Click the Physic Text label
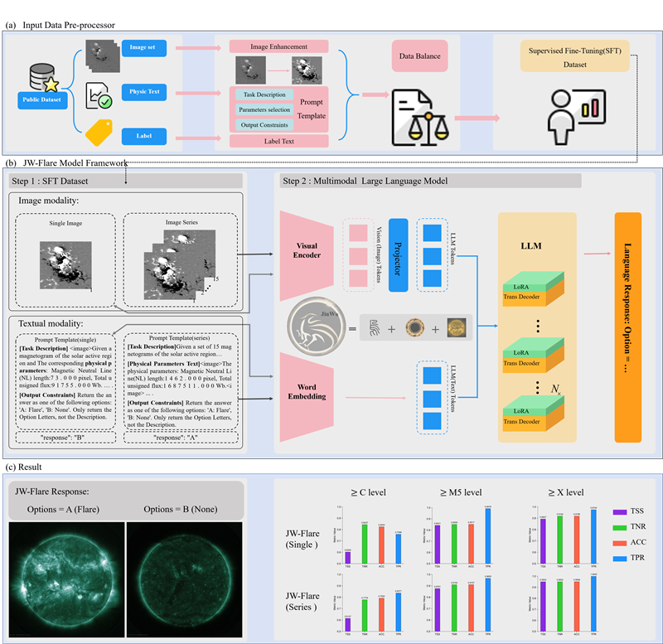 point(143,91)
